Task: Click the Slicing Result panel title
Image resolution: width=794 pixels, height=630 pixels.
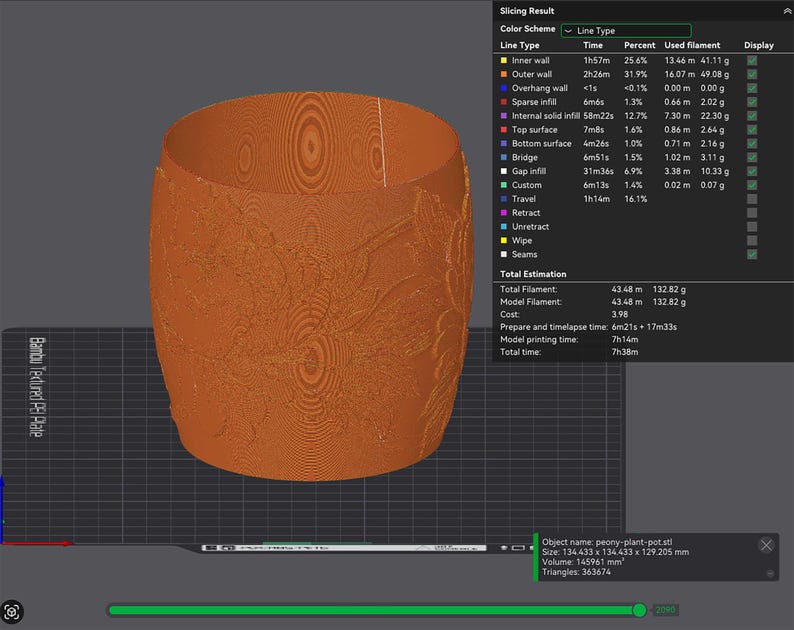Action: click(x=527, y=11)
